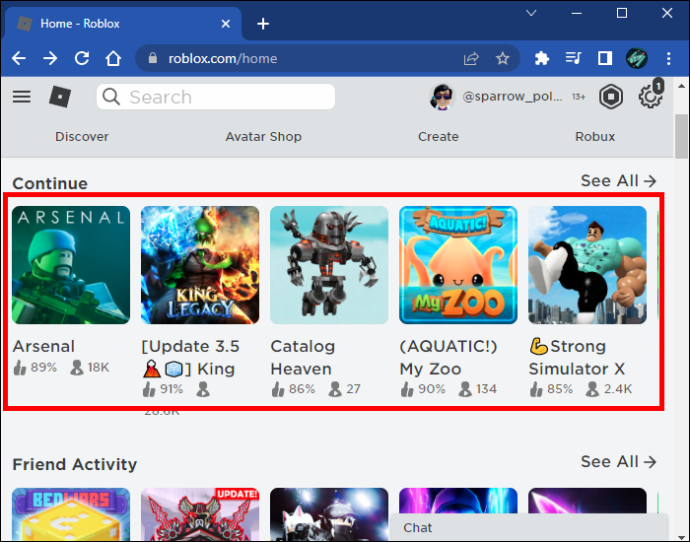Open the Avatar Shop tab

tap(264, 137)
